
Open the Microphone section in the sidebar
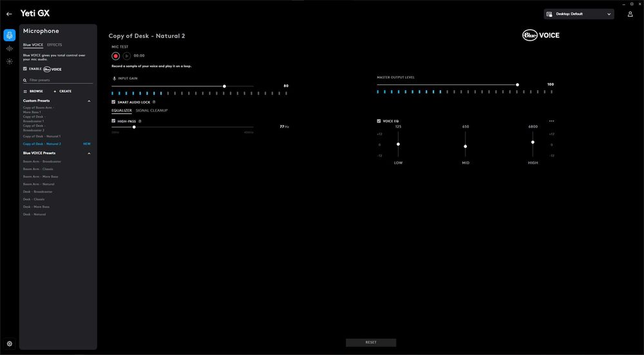(10, 35)
